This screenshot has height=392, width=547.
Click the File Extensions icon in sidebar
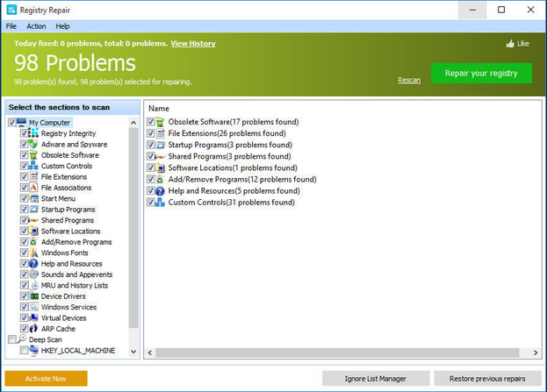pos(33,176)
